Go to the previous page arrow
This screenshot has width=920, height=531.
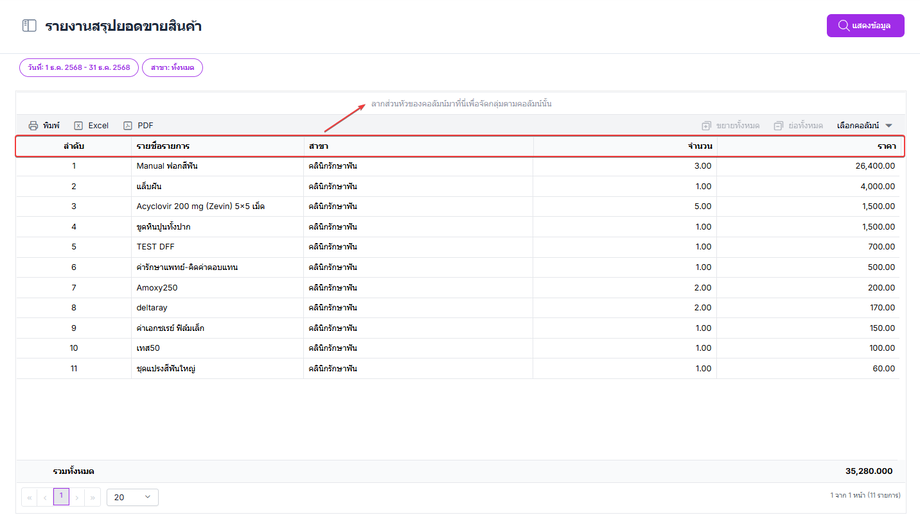(45, 498)
